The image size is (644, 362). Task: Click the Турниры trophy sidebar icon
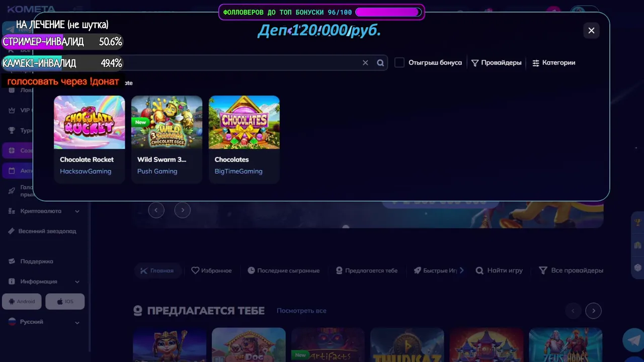(12, 131)
